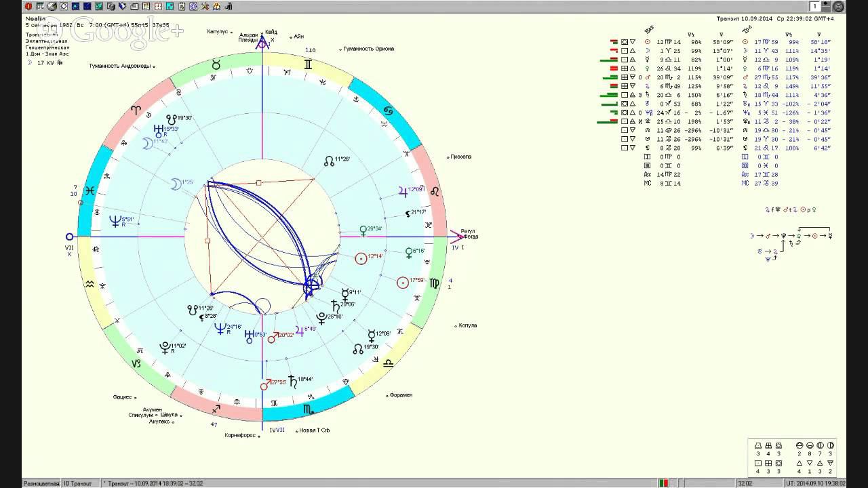Select the Cancer sign on the zodiac ring
The height and width of the screenshot is (488, 868).
click(389, 110)
